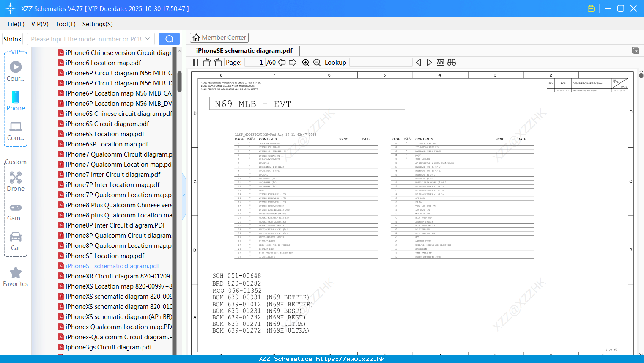Collapse the sidebar with the left arrow handle
Image resolution: width=644 pixels, height=363 pixels.
[184, 196]
